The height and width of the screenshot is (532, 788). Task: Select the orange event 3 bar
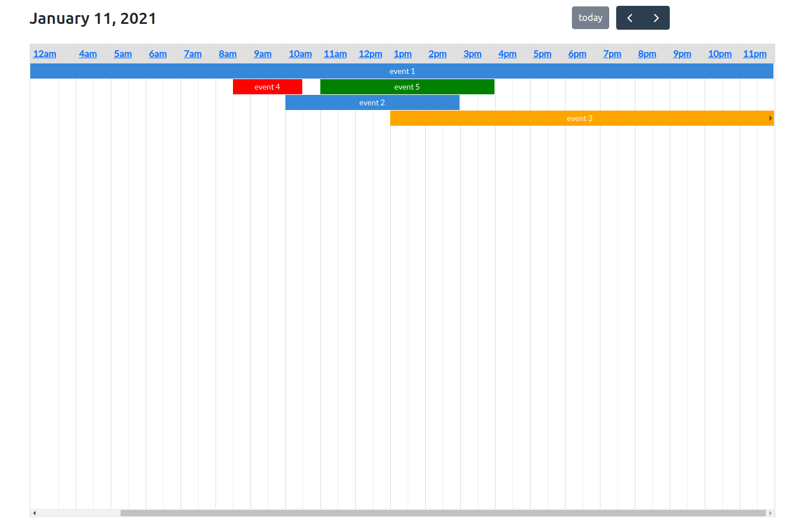[579, 118]
